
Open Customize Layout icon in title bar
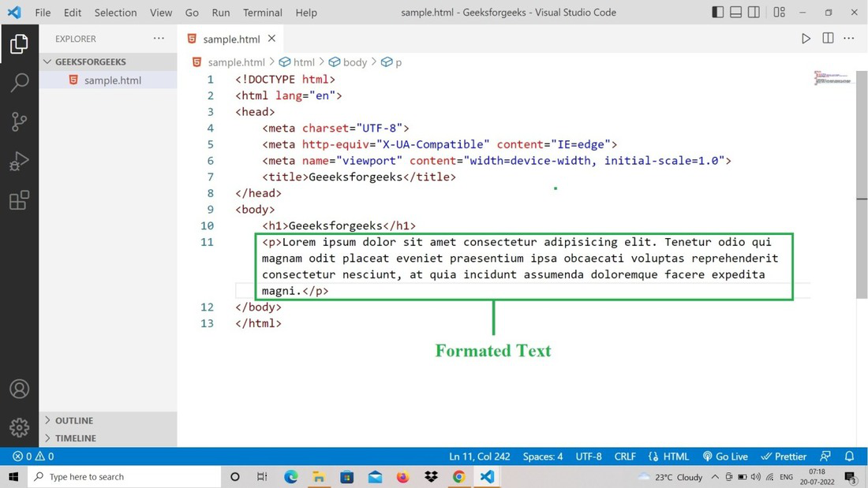point(780,12)
